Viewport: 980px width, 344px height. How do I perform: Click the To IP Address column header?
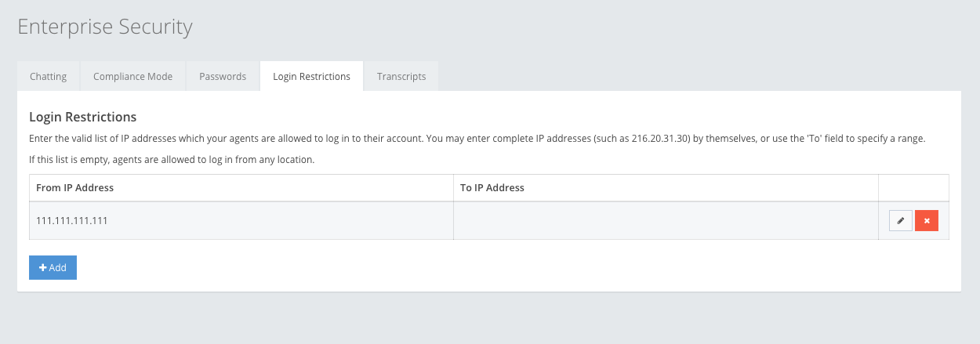492,188
